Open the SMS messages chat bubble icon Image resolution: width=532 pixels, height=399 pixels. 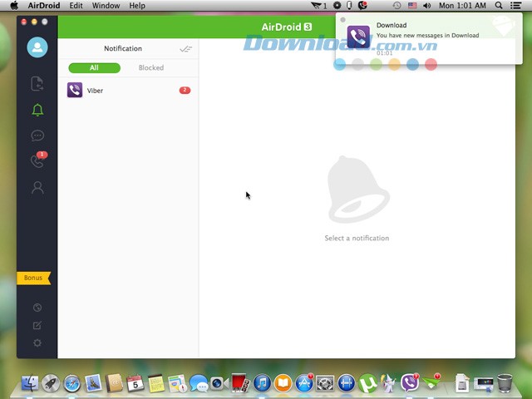pyautogui.click(x=37, y=135)
